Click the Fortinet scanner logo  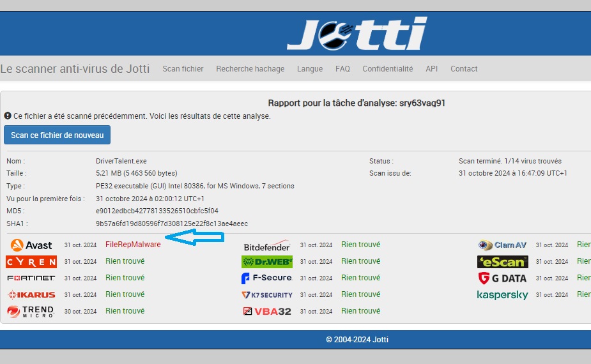(31, 278)
